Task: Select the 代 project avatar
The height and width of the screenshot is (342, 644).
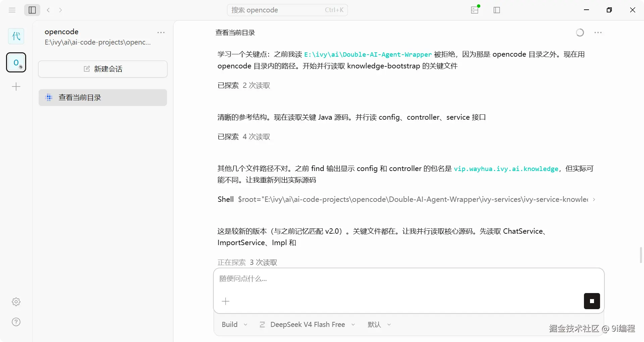Action: [16, 36]
